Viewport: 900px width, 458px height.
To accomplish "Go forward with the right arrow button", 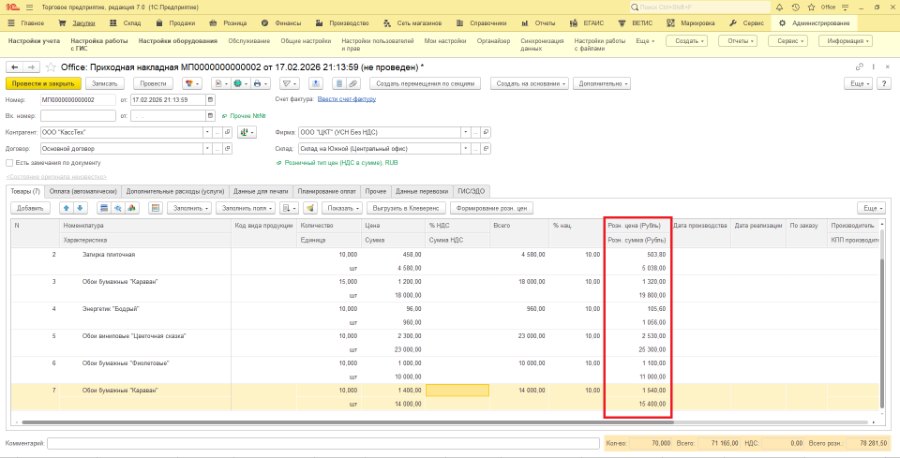I will (x=32, y=67).
